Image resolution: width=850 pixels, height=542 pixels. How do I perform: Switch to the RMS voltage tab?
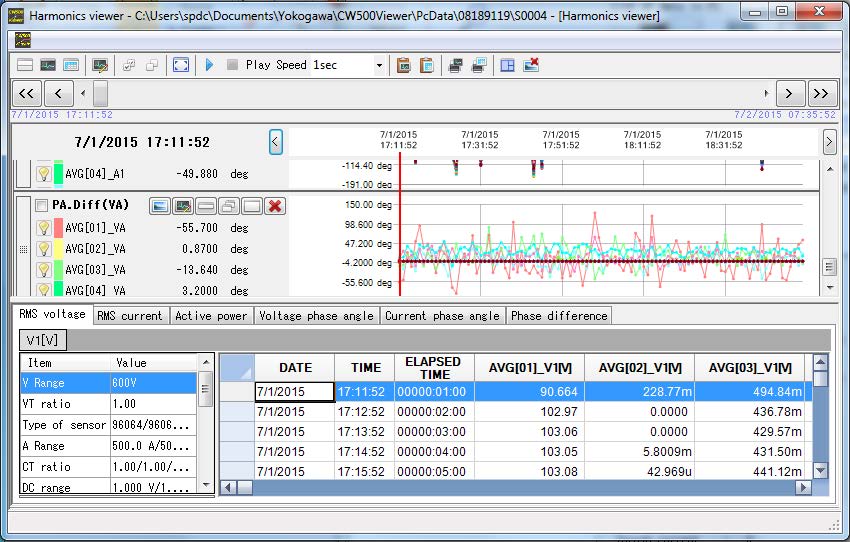53,314
